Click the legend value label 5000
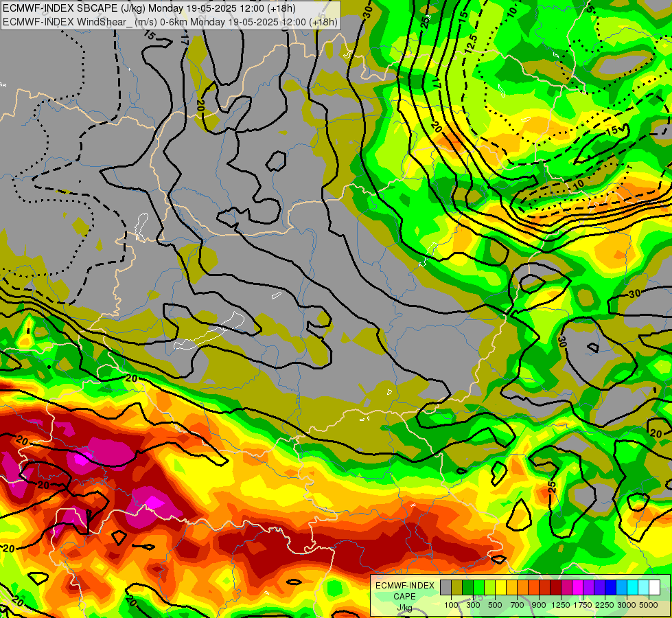Image resolution: width=672 pixels, height=618 pixels. 649,605
